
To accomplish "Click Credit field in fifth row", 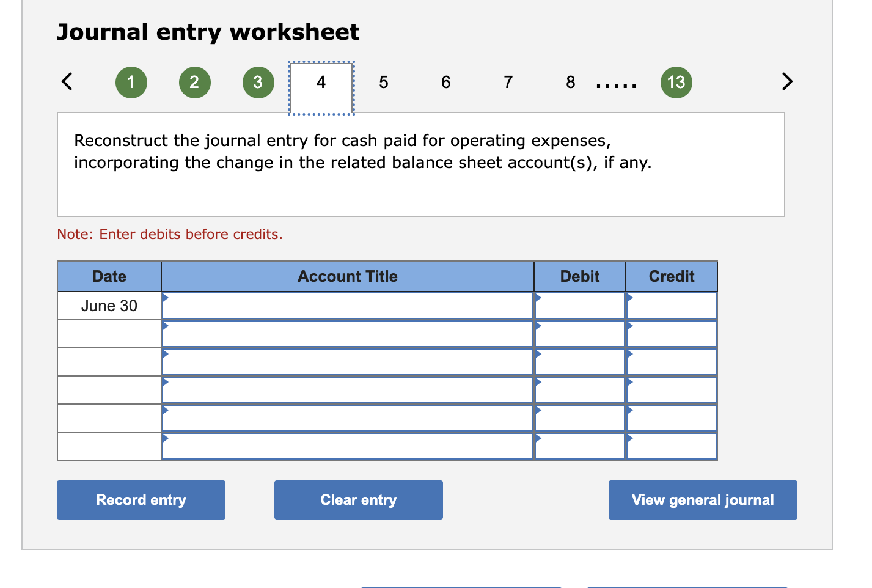I will 672,418.
